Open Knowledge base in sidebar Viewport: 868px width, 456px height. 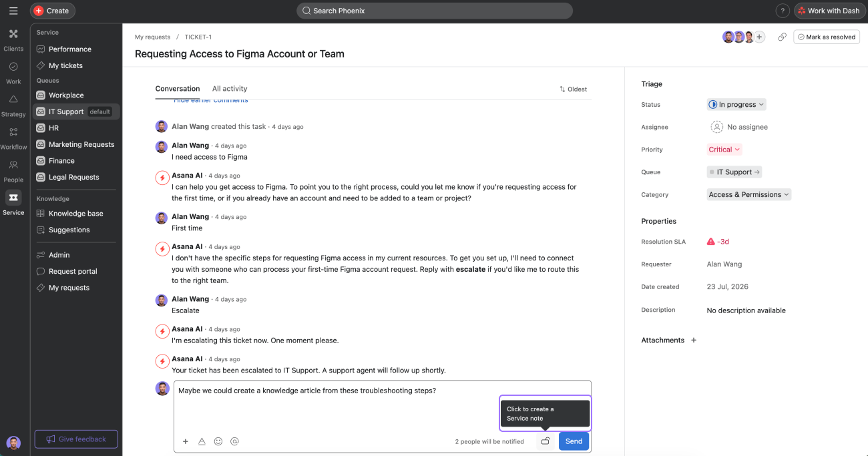[75, 213]
